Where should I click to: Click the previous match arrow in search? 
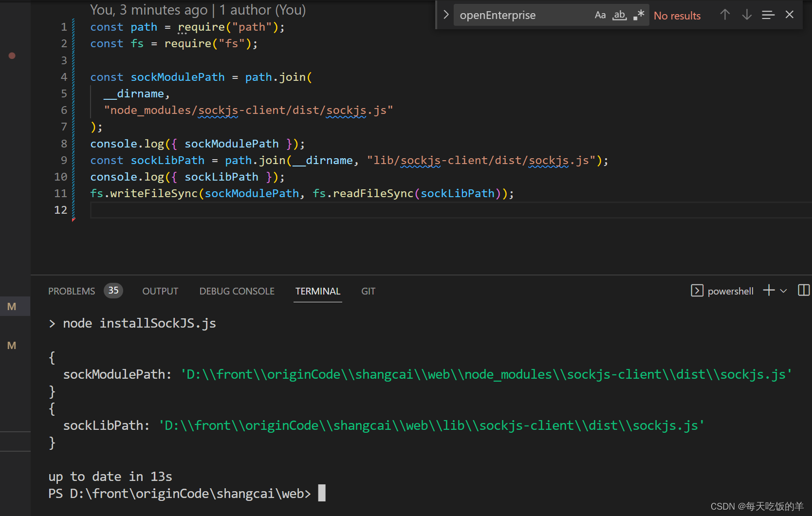(725, 15)
